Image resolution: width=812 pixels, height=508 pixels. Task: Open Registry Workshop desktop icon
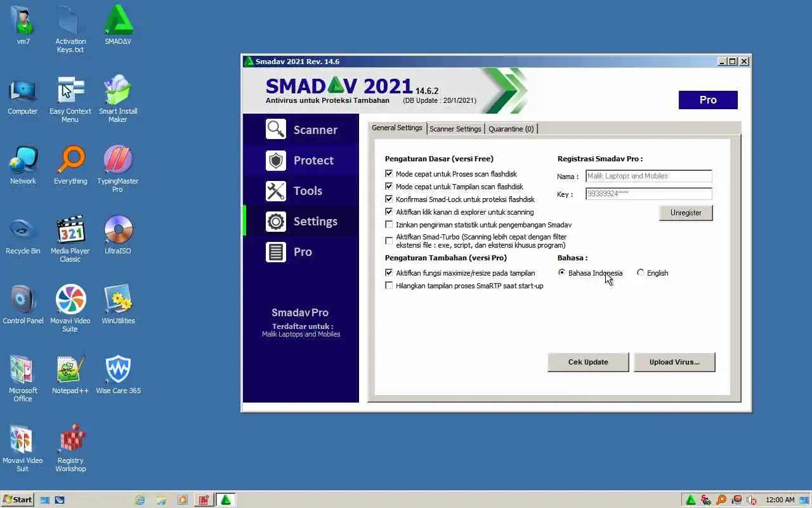70,449
